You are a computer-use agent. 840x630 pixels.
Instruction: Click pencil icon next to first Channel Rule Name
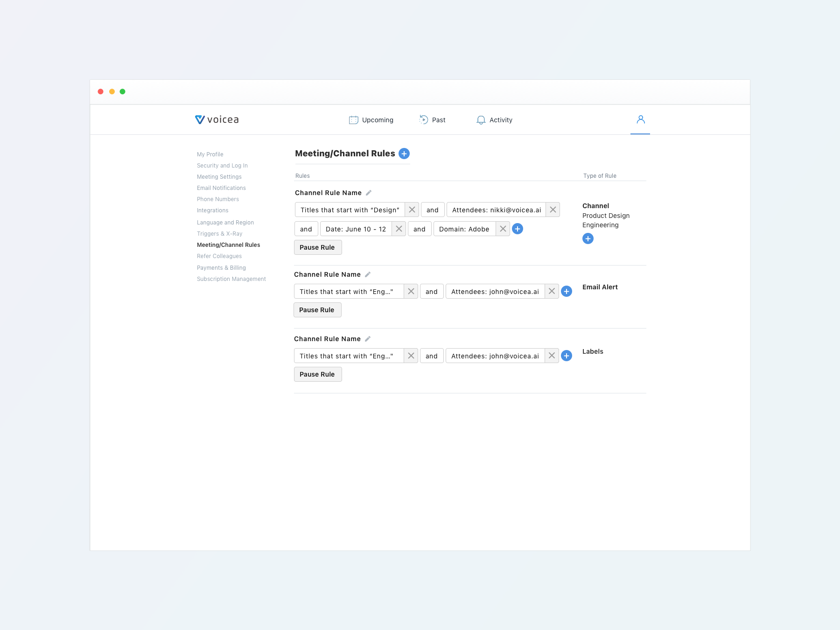pos(368,193)
